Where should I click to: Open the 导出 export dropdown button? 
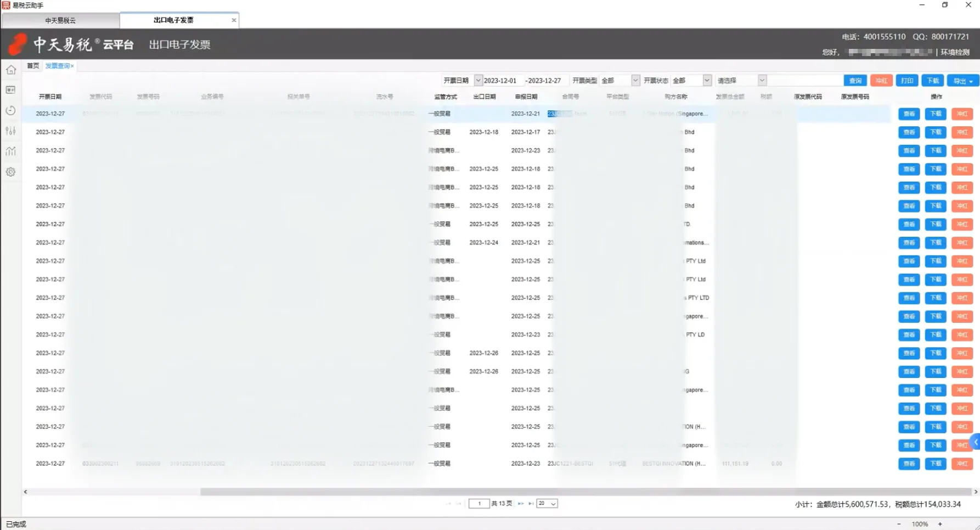[963, 81]
